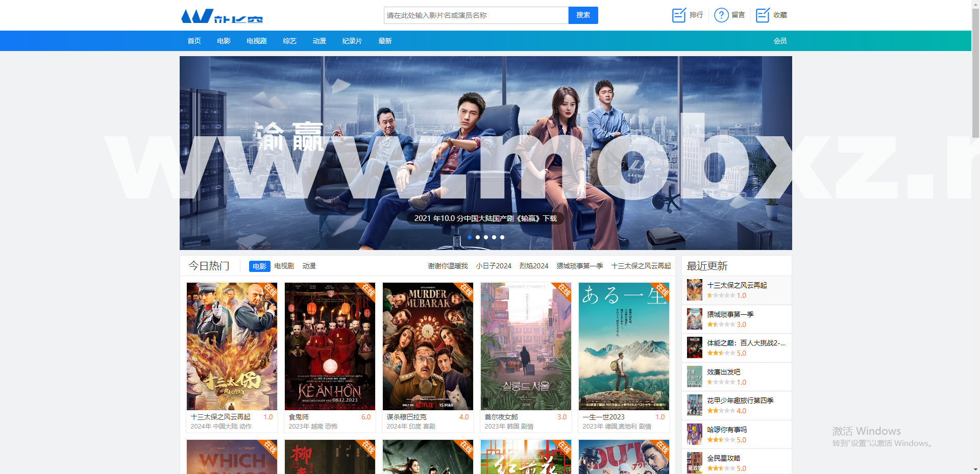Click the star rating of 哈啰你有事吗

click(721, 440)
